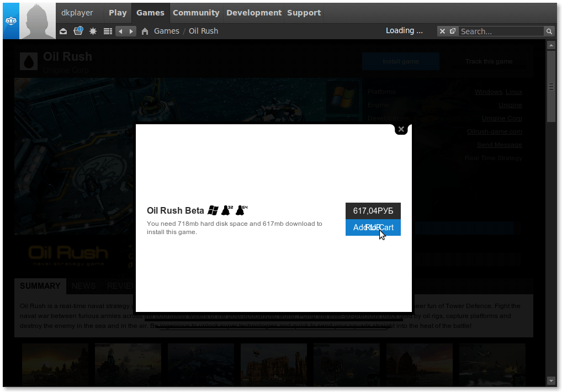Click the Oil Rush page heading

pyautogui.click(x=67, y=57)
